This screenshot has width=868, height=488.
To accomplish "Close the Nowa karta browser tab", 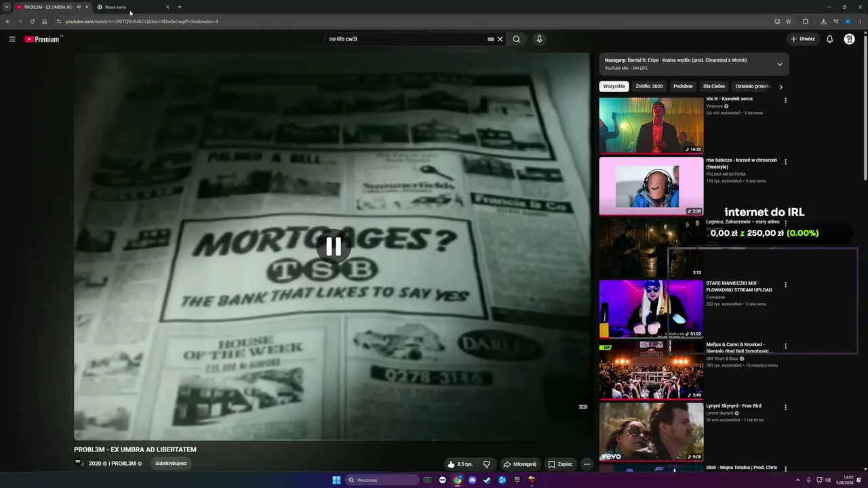I will (167, 7).
